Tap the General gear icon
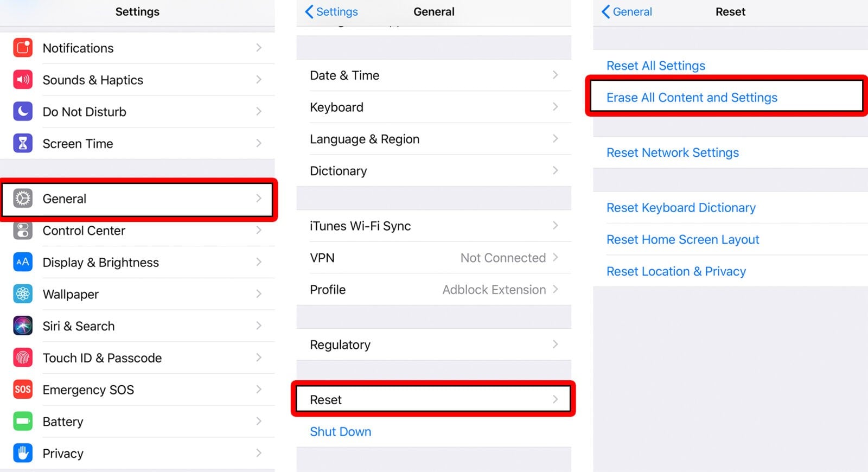The image size is (868, 472). (x=23, y=199)
